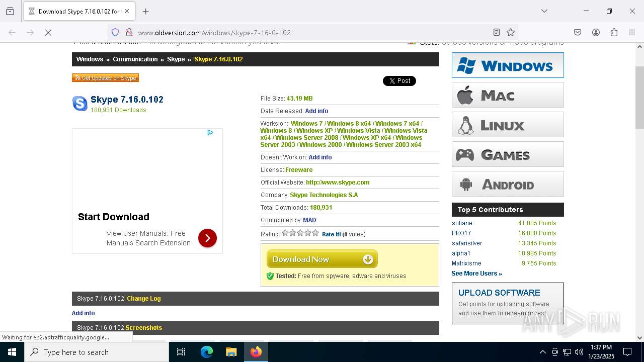Open Task View on taskbar
644x362 pixels.
point(181,352)
